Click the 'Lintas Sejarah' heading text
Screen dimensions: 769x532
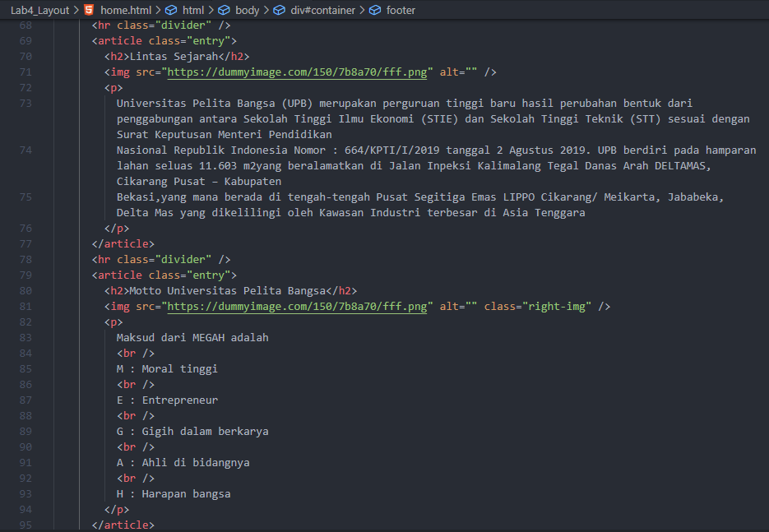click(x=174, y=57)
